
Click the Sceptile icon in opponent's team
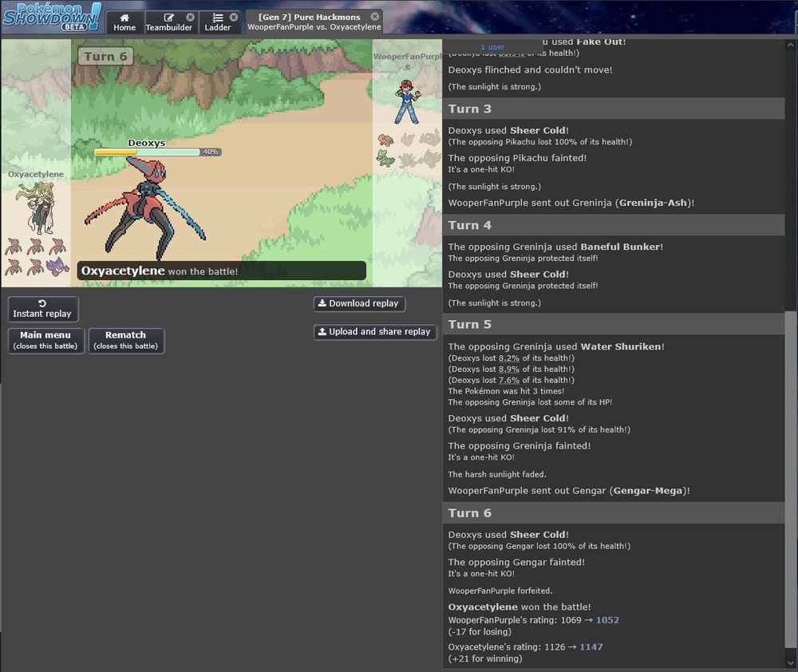tap(385, 159)
